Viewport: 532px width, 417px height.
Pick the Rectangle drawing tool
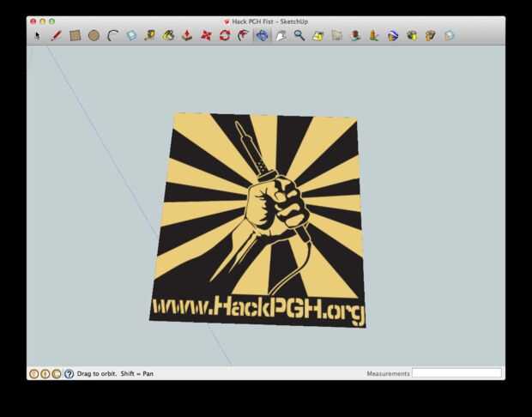[x=75, y=35]
